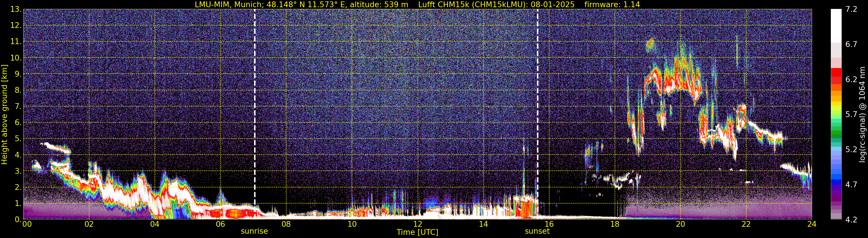Click the "11." tick on the height axis
Screen dimensions: 868x238
pos(16,42)
